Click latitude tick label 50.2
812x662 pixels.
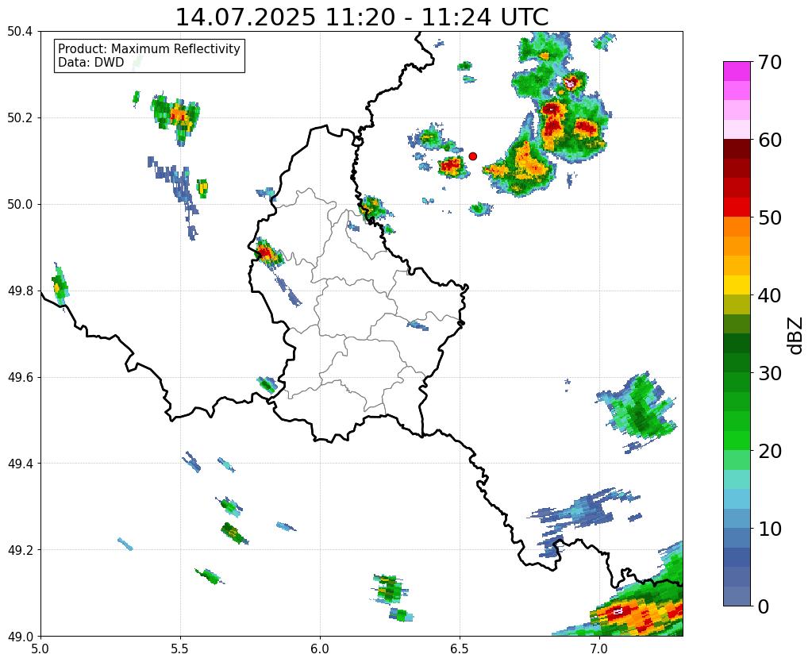point(20,118)
